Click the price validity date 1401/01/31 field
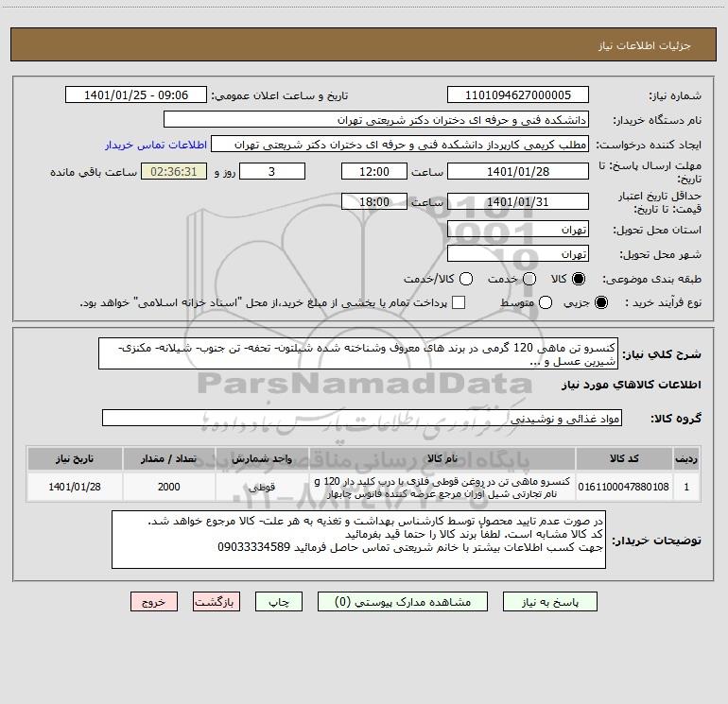 [x=518, y=201]
